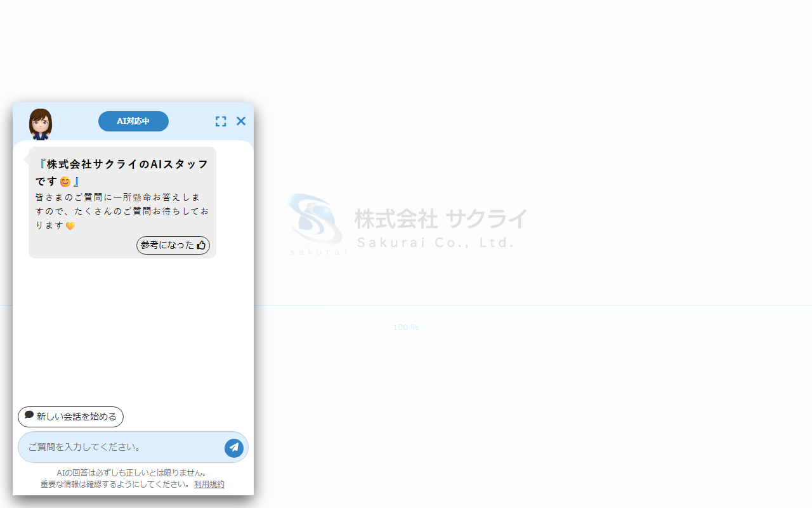Close the AI chat widget

(241, 121)
